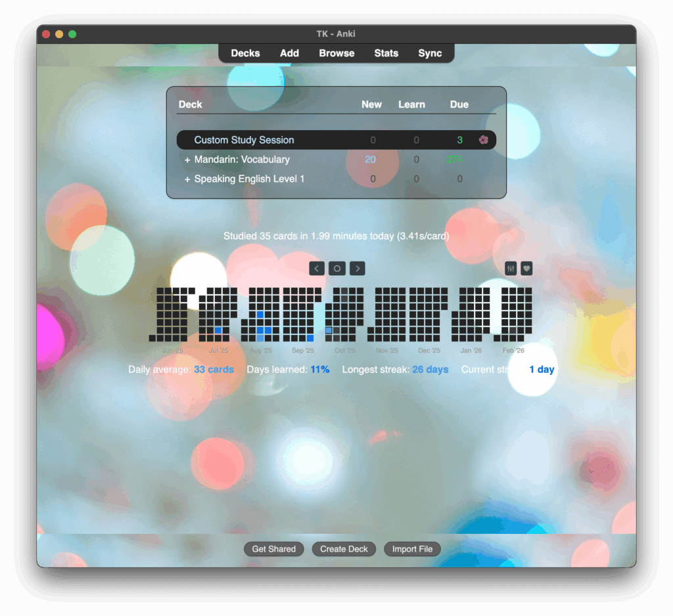Switch to the Decks view
This screenshot has height=616, width=673.
tap(245, 53)
